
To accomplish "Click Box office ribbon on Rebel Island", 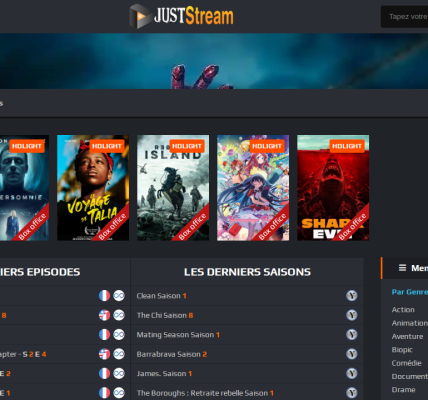I will pyautogui.click(x=193, y=227).
